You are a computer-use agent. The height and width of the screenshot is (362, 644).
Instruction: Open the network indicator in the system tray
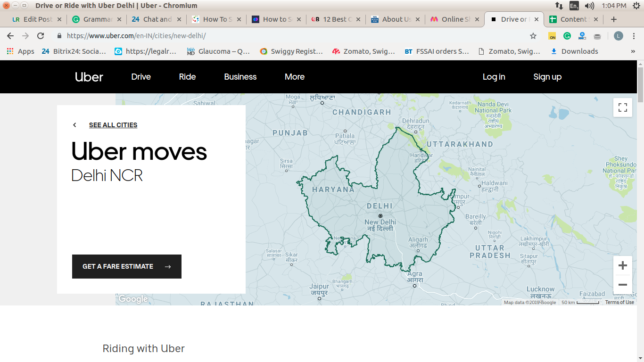[559, 6]
